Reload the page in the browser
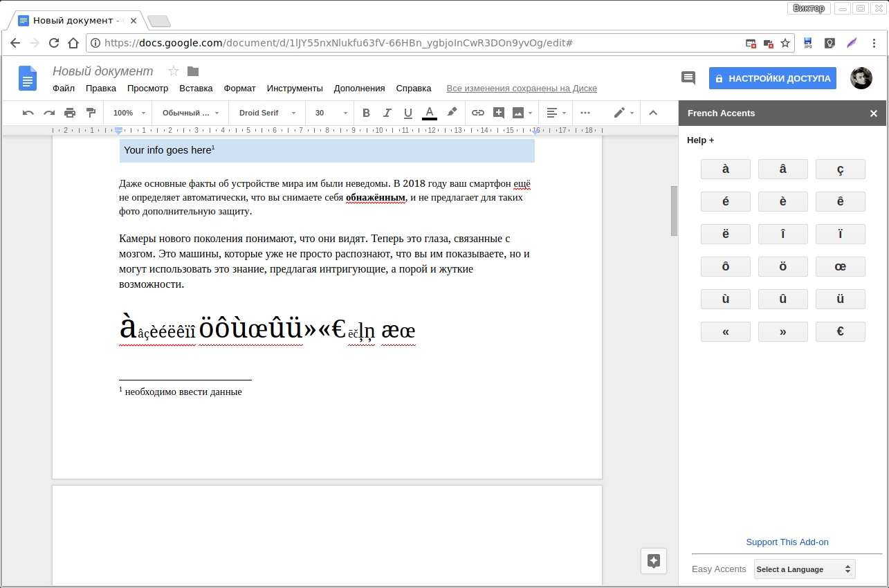The width and height of the screenshot is (889, 588). click(x=54, y=43)
